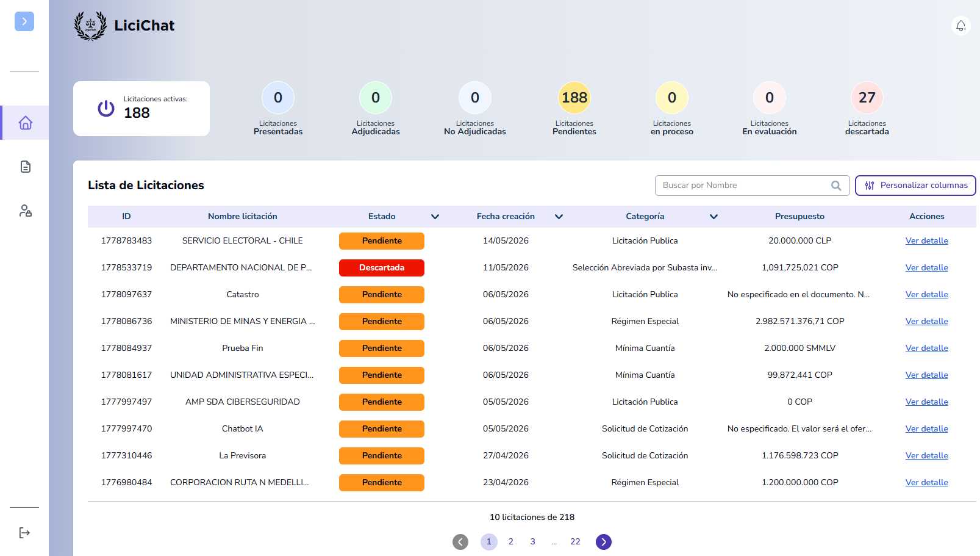The height and width of the screenshot is (556, 980).
Task: Click Pendiente badge on row 1778783483
Action: point(382,241)
